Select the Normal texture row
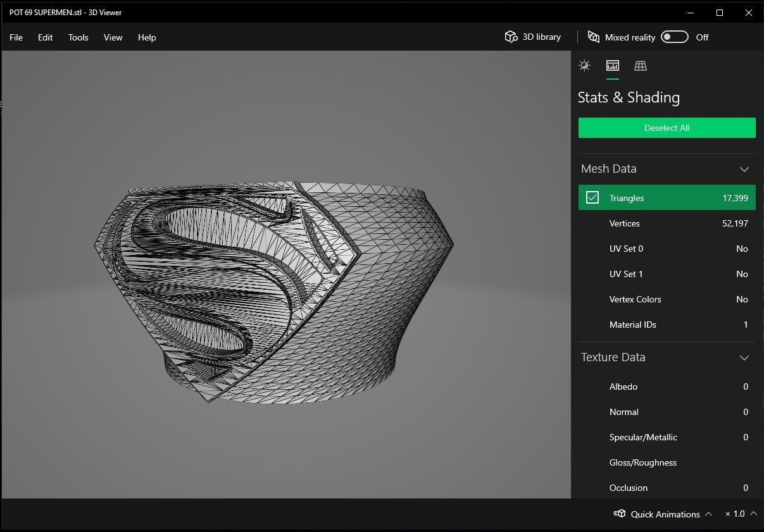 click(667, 412)
